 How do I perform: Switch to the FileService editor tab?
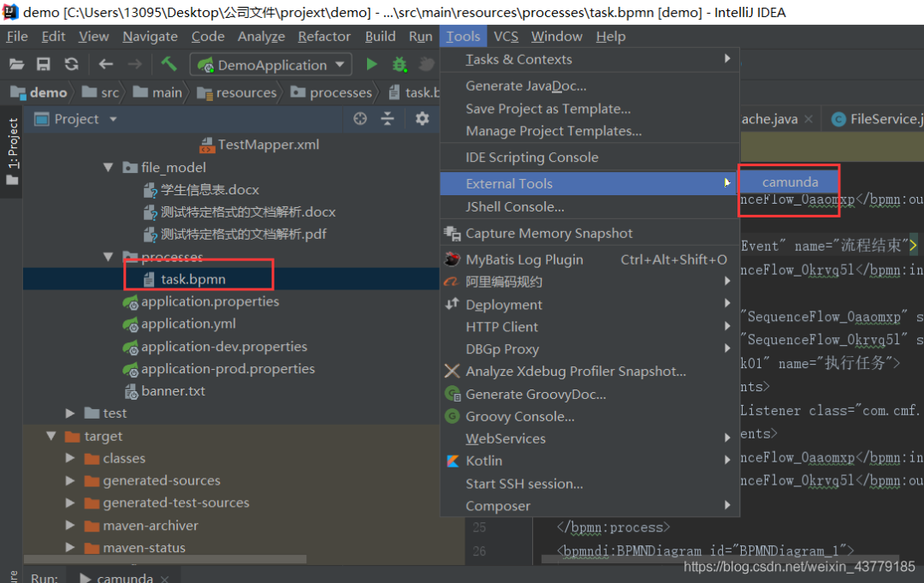click(876, 119)
